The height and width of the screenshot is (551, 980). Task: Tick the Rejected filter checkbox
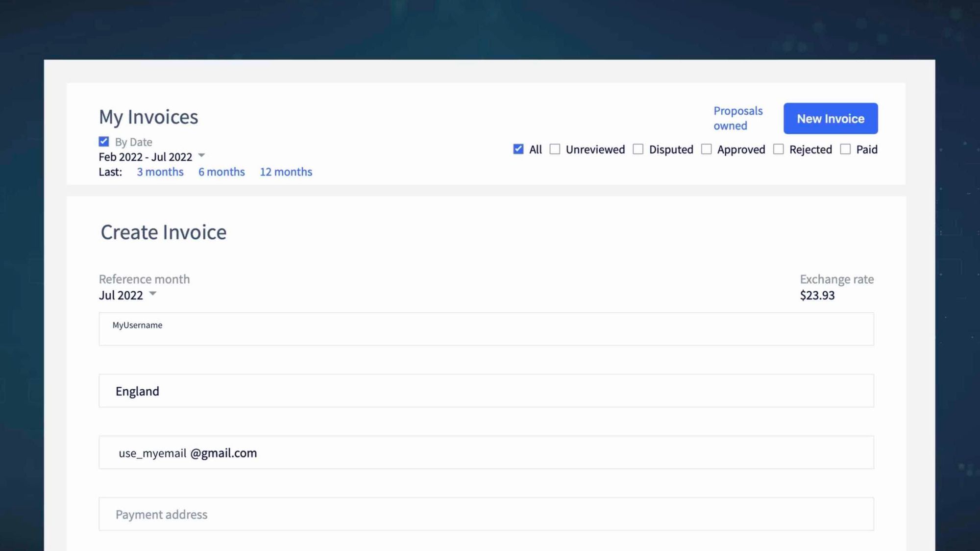(778, 149)
